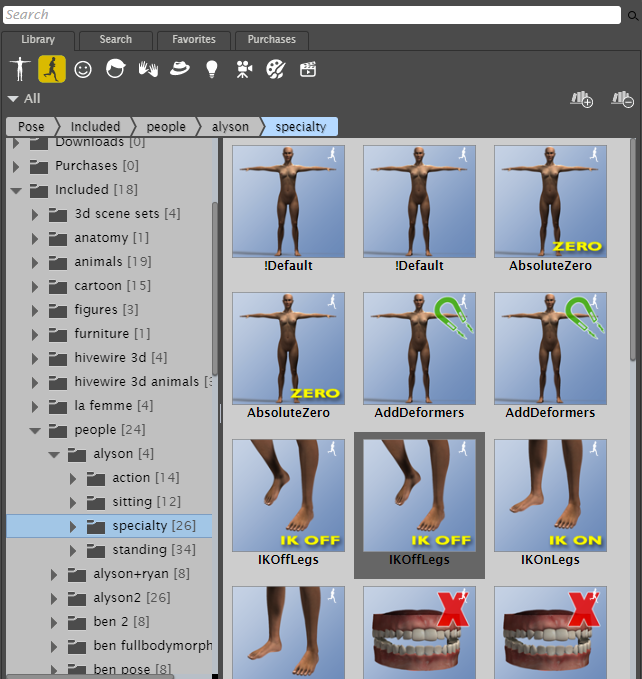This screenshot has height=679, width=642.
Task: Click the 'people' breadcrumb segment
Action: click(x=166, y=127)
